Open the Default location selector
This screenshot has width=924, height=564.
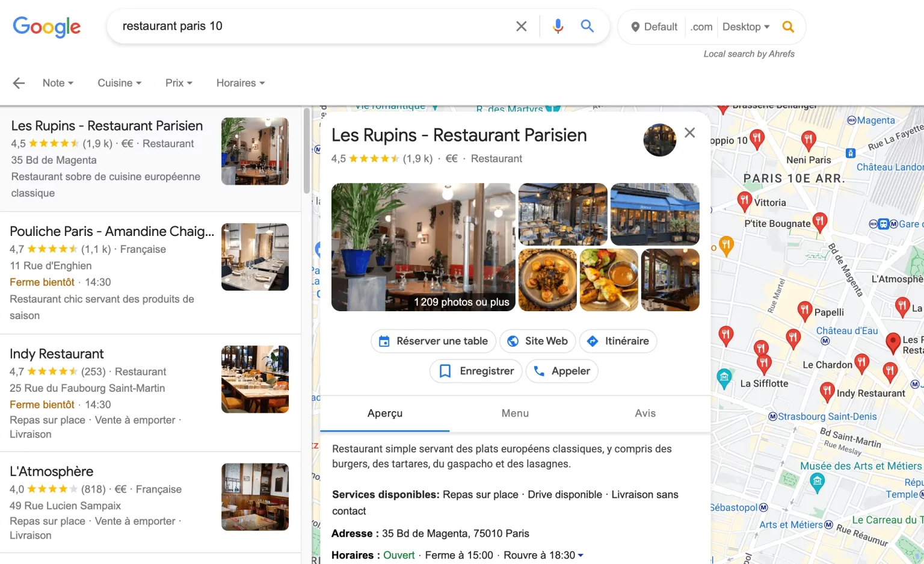tap(654, 27)
